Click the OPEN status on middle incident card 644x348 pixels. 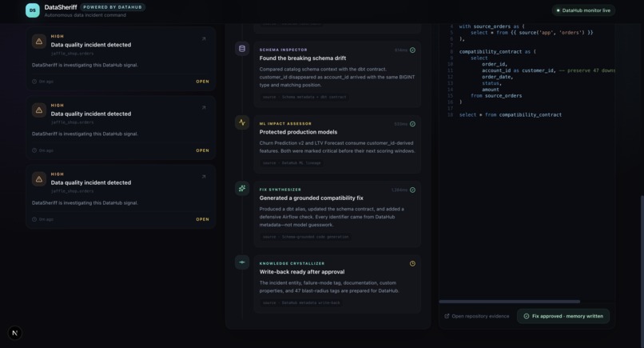(x=202, y=150)
